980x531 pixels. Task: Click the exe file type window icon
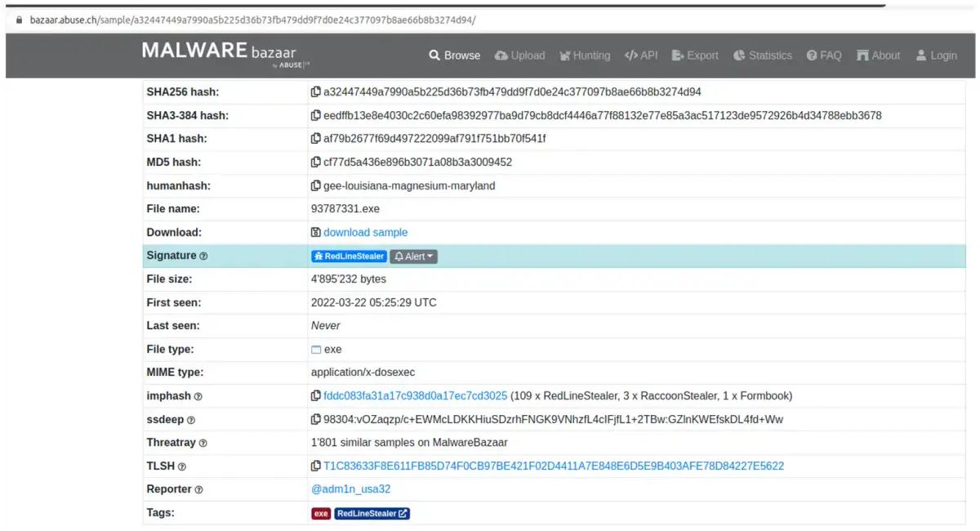tap(316, 350)
